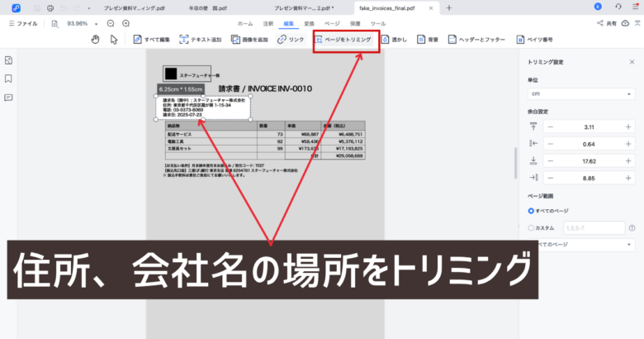Increase the top margin value 3.11
Viewport: 644px width, 339px height.
click(628, 127)
